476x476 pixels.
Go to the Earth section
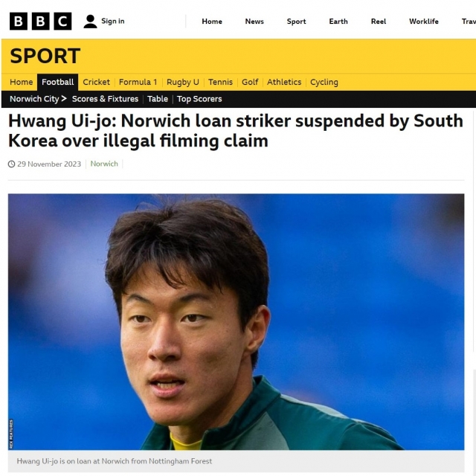(338, 22)
